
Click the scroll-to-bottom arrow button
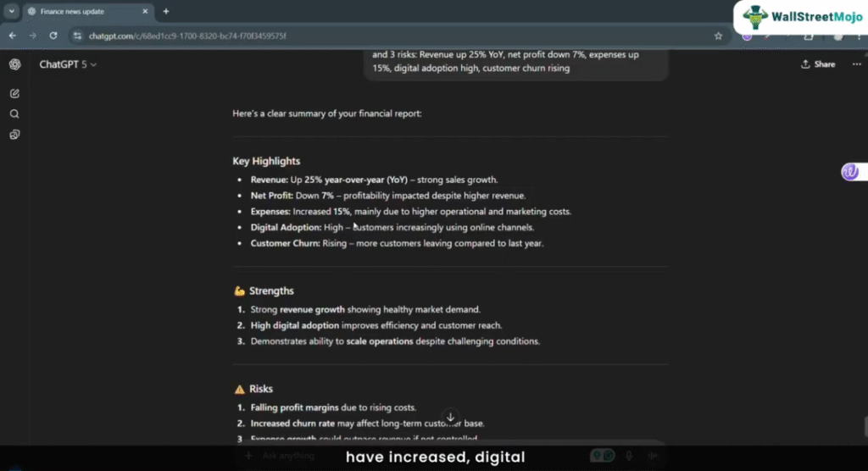pos(451,417)
